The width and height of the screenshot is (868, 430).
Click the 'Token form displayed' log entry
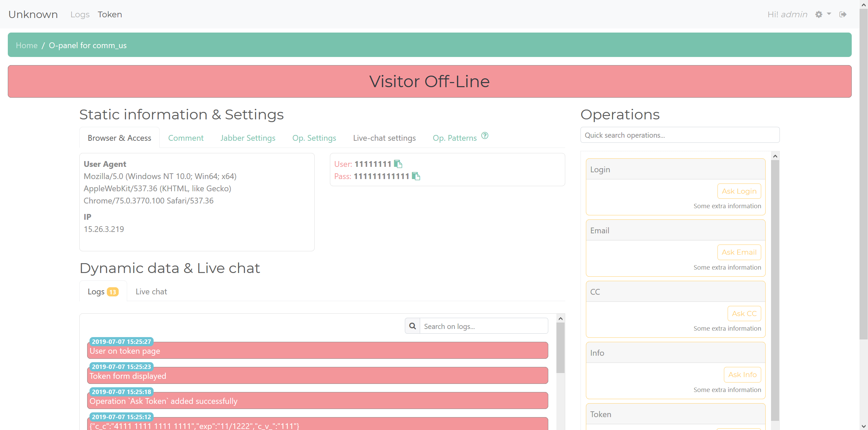[318, 376]
